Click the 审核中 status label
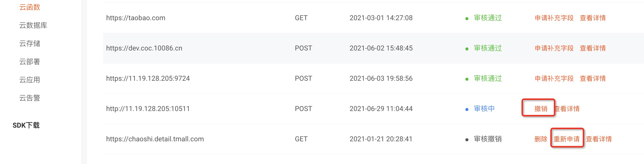This screenshot has height=164, width=644. 484,109
